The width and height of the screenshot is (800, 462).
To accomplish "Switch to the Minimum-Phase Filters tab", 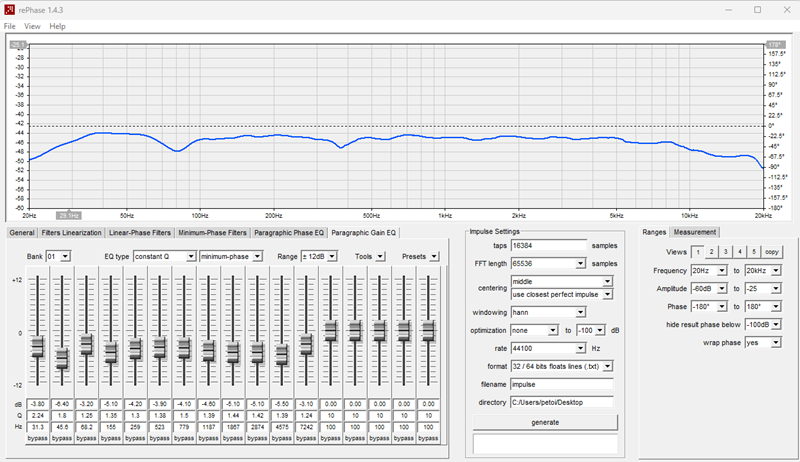I will [212, 233].
